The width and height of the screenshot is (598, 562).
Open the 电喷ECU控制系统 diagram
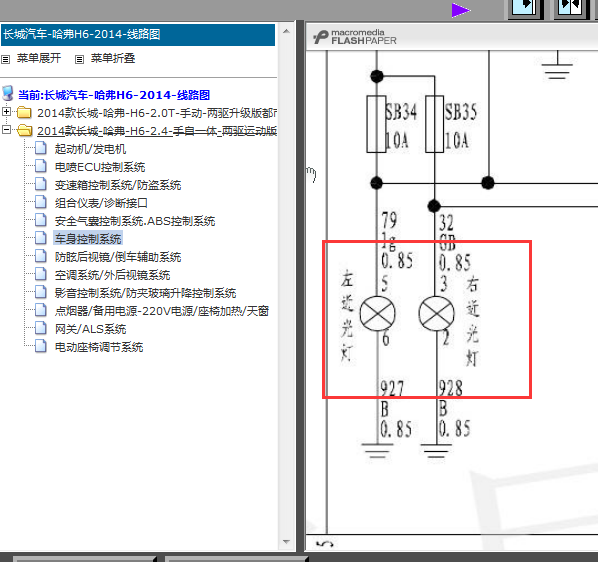click(x=100, y=167)
